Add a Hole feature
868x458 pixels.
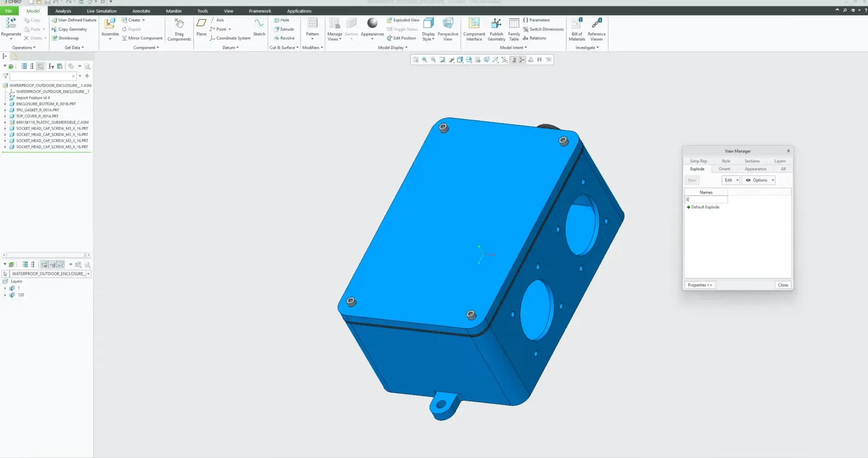click(282, 20)
